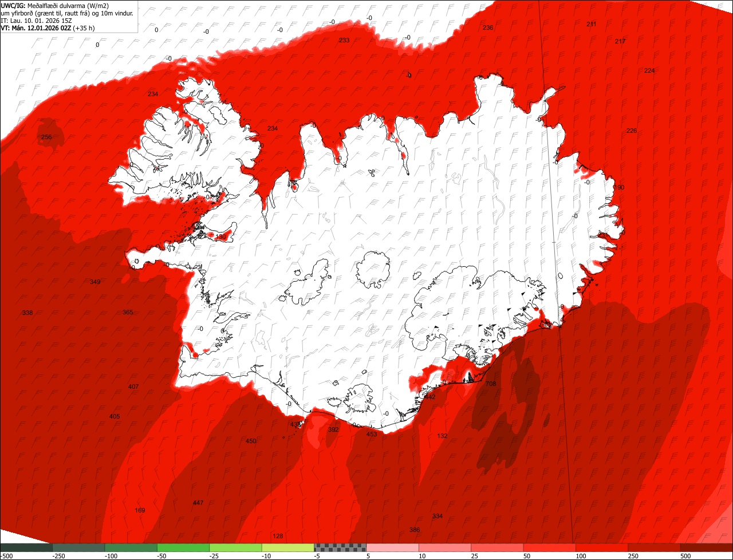Click the legend swatch between 50 and 100
Screen dimensions: 733x560
tap(550, 547)
